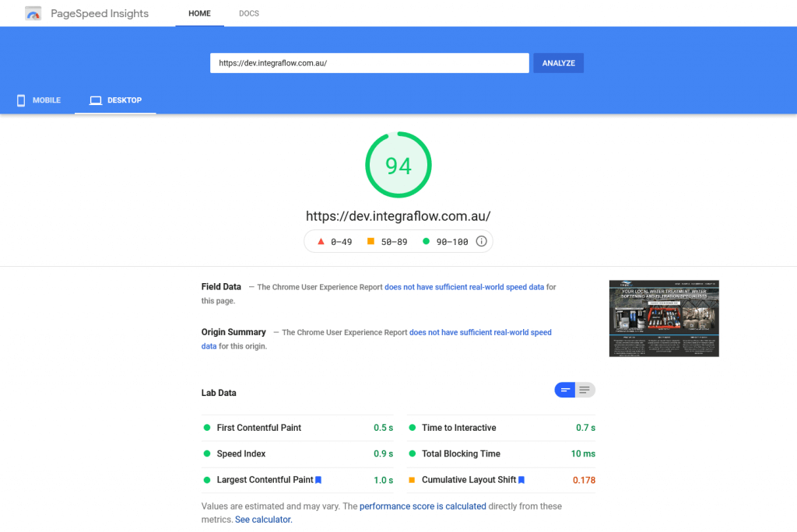Click the bookmark icon beside Largest Contentful Paint
This screenshot has height=532, width=797.
point(318,480)
